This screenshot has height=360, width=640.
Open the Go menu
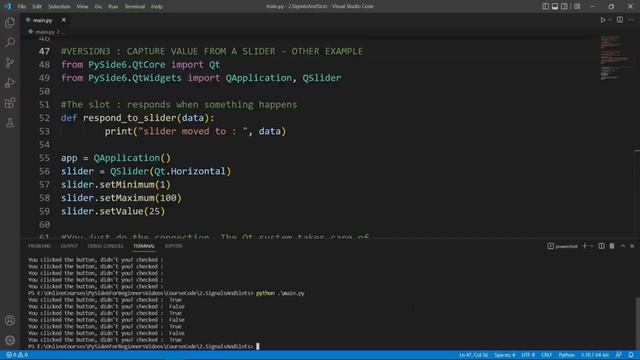(x=98, y=7)
